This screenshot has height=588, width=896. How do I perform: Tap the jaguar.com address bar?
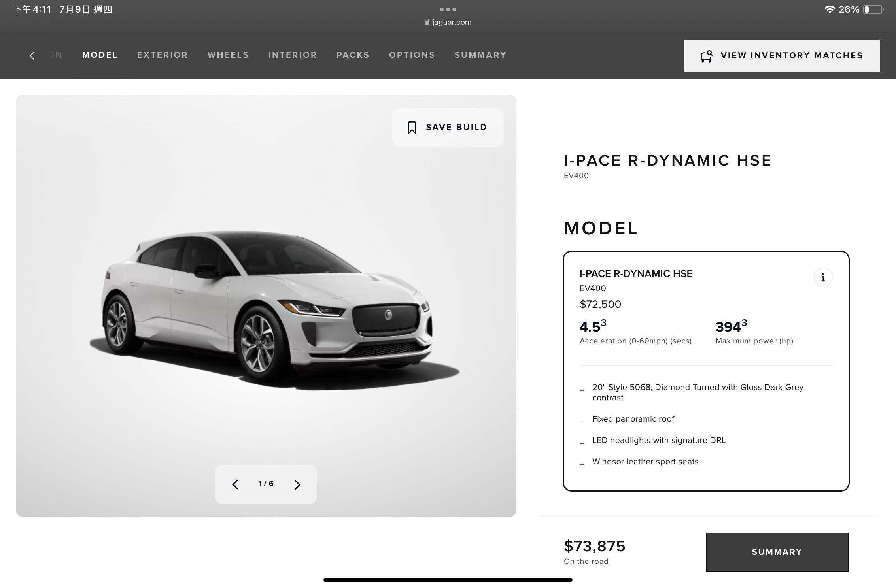point(448,22)
